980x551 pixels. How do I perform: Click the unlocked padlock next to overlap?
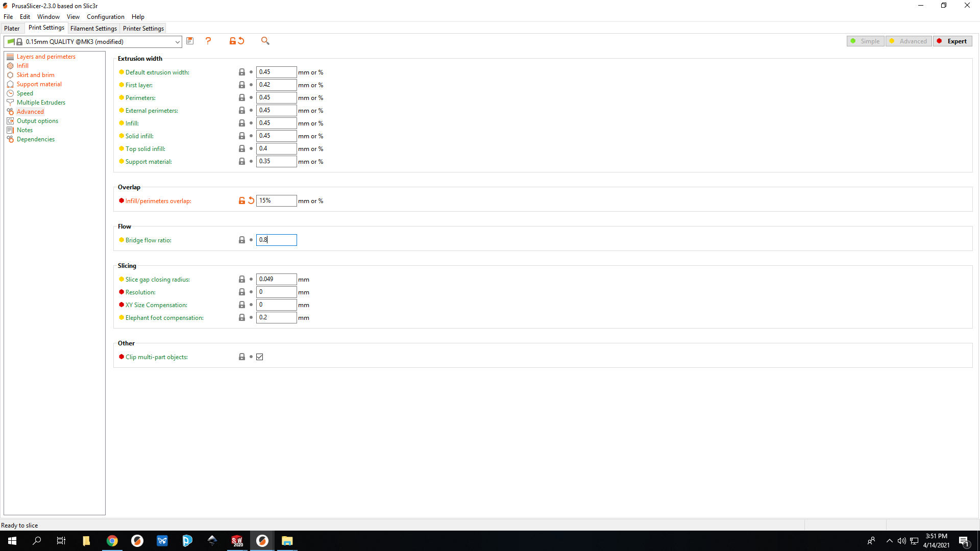(242, 201)
